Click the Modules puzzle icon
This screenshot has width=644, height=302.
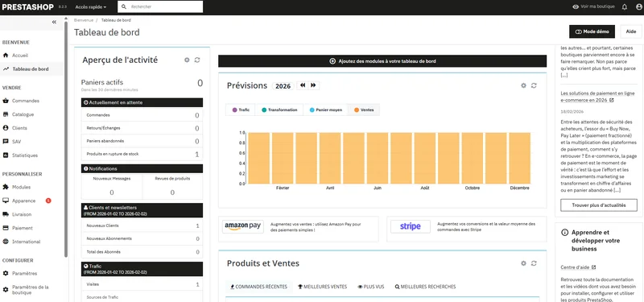click(x=6, y=187)
